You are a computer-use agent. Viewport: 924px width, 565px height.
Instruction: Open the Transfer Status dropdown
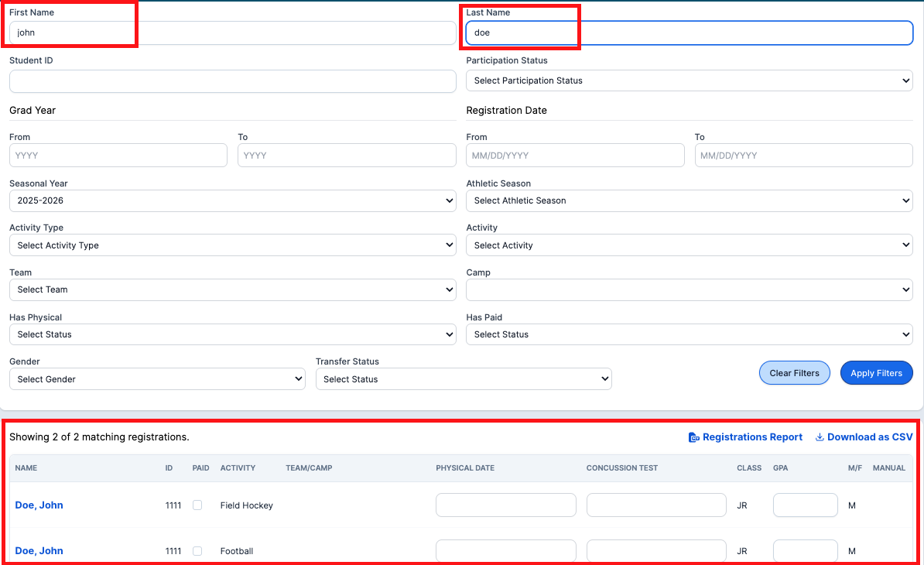pyautogui.click(x=464, y=378)
